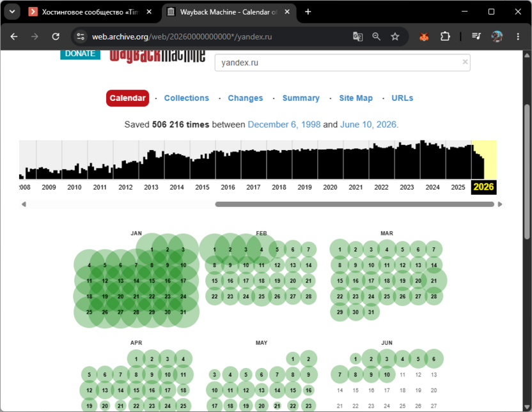Image resolution: width=532 pixels, height=412 pixels.
Task: Open June 6 snapshot day
Action: click(x=434, y=359)
